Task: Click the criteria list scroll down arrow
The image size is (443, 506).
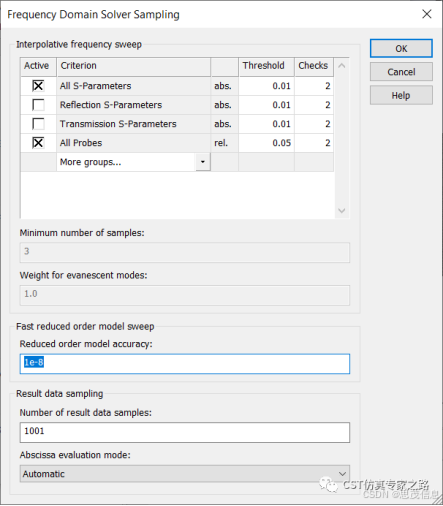Action: 342,211
